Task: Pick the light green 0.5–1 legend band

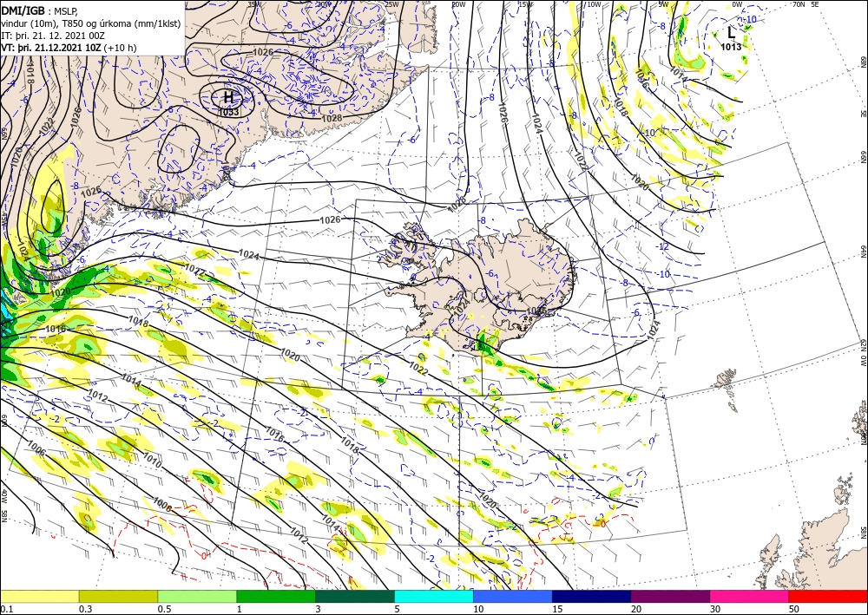Action: [x=197, y=596]
